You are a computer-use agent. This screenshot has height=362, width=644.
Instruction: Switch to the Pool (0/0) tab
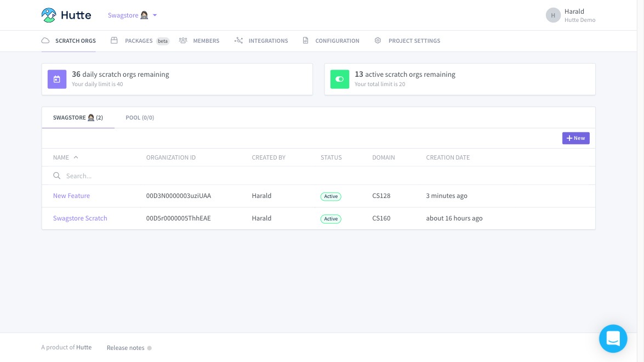(140, 117)
